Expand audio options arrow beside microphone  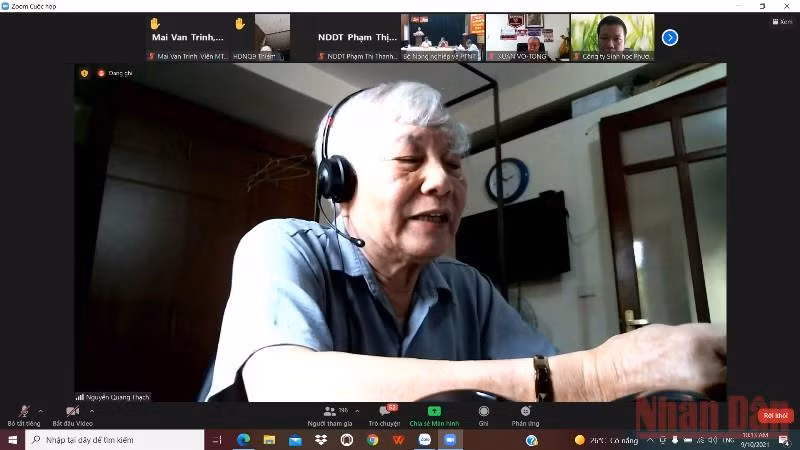click(x=41, y=411)
